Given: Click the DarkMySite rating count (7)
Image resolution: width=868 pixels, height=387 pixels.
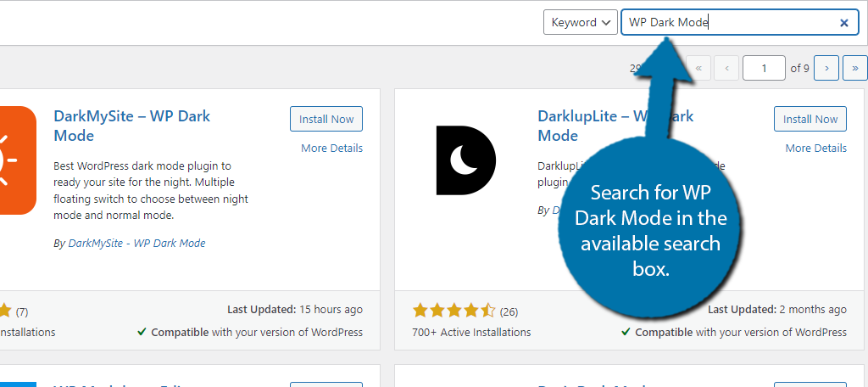Looking at the screenshot, I should (21, 312).
